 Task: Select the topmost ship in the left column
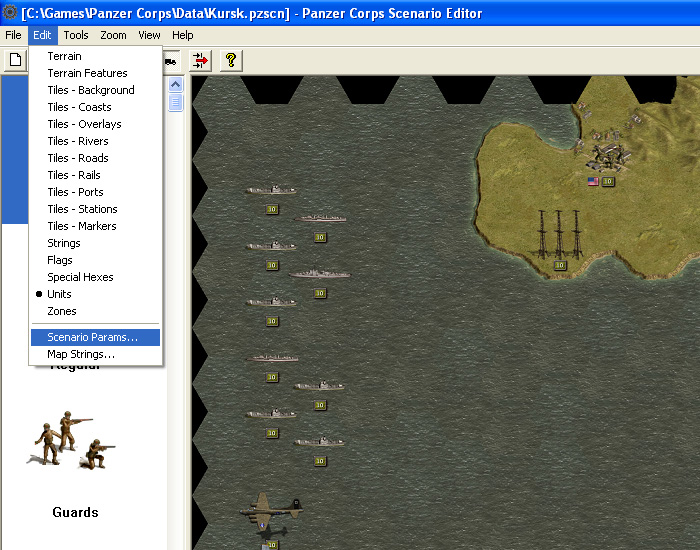271,190
